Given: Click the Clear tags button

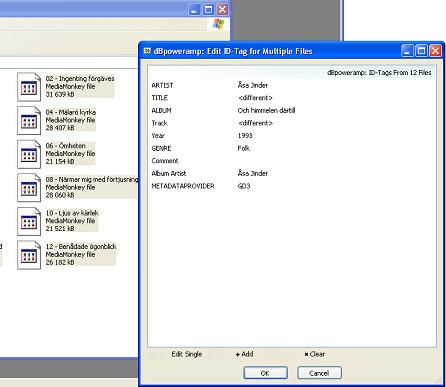Looking at the screenshot, I should coord(314,354).
